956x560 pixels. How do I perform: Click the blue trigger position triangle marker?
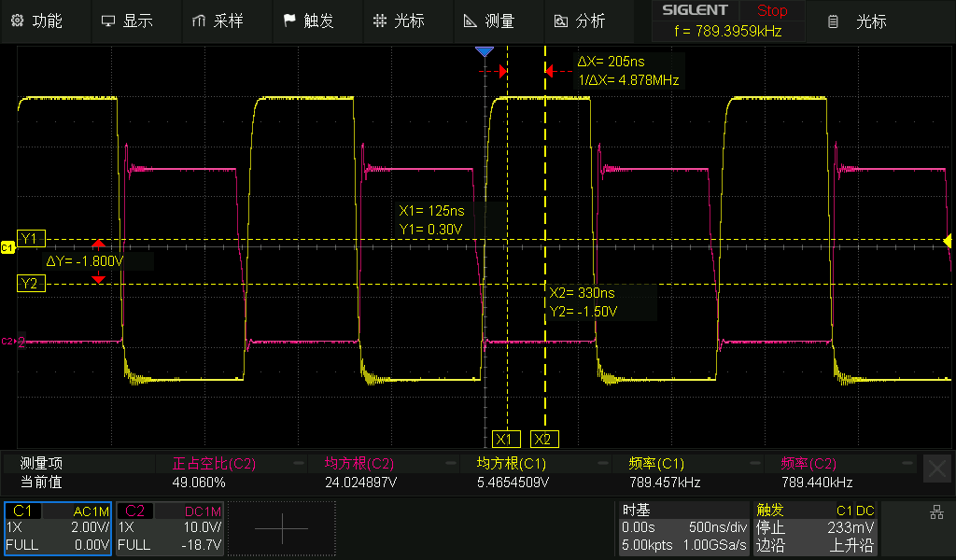point(484,51)
